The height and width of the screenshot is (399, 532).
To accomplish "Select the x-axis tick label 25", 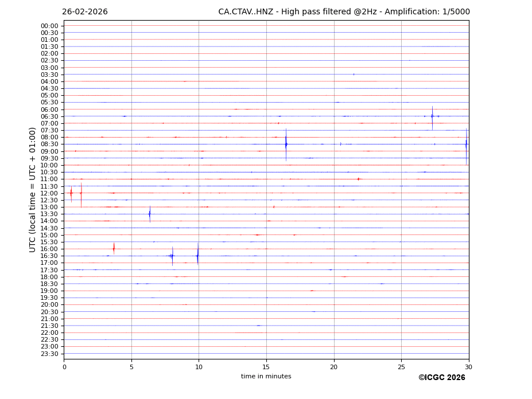I will click(401, 367).
